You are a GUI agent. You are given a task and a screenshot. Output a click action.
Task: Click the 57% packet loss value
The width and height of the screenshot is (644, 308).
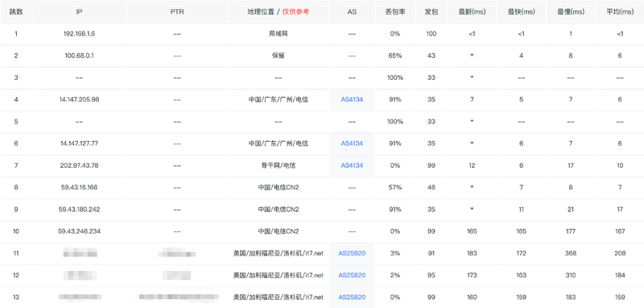click(395, 187)
